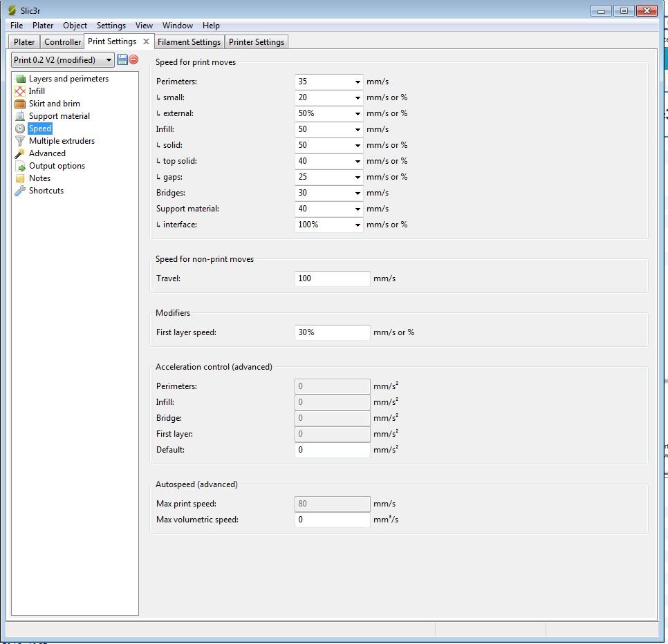The height and width of the screenshot is (644, 668).
Task: Open the Bridges speed dropdown
Action: point(358,193)
